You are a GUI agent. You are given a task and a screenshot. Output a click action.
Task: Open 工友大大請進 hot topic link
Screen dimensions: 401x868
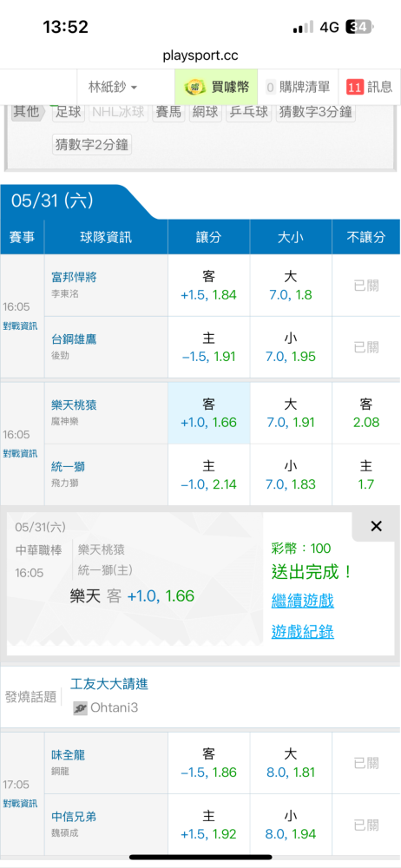tap(109, 684)
